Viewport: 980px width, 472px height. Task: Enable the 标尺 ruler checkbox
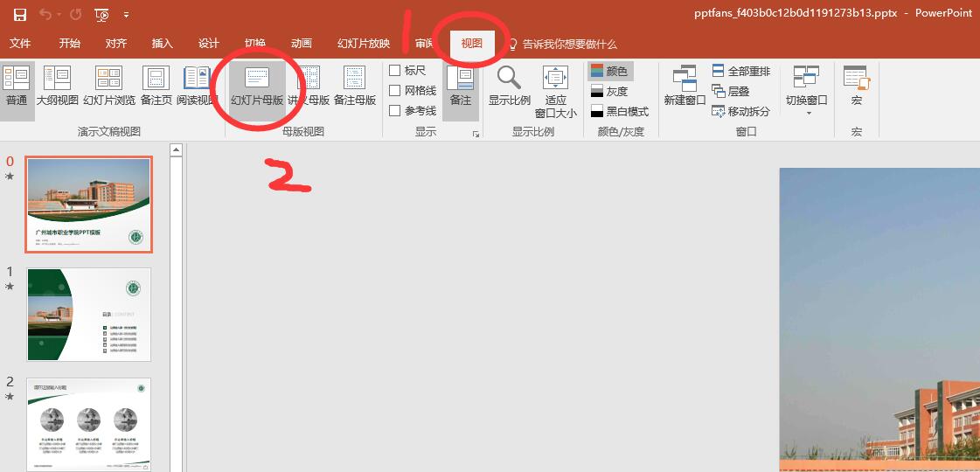[x=395, y=71]
